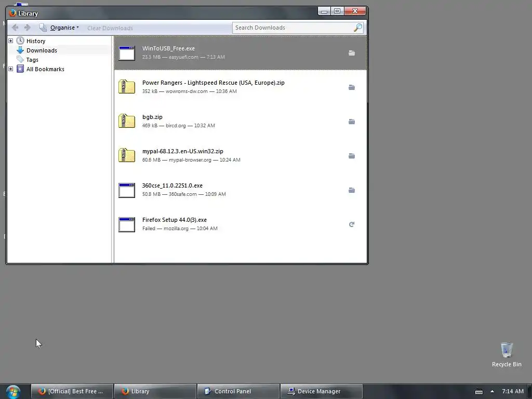Screen dimensions: 532x399
Task: Click the '23.3 MB — easyuefi.com' details line
Action: [183, 57]
